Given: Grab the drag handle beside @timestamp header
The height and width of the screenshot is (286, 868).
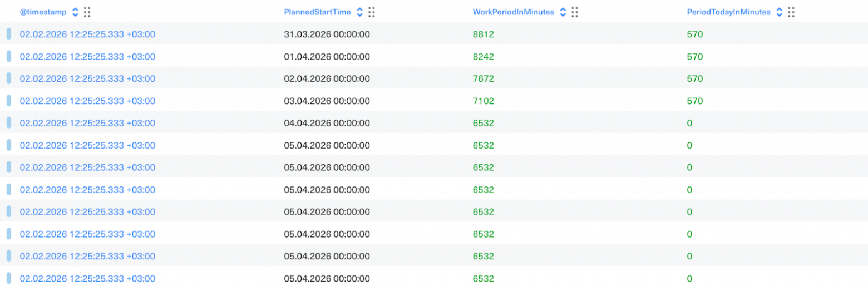Looking at the screenshot, I should (87, 12).
